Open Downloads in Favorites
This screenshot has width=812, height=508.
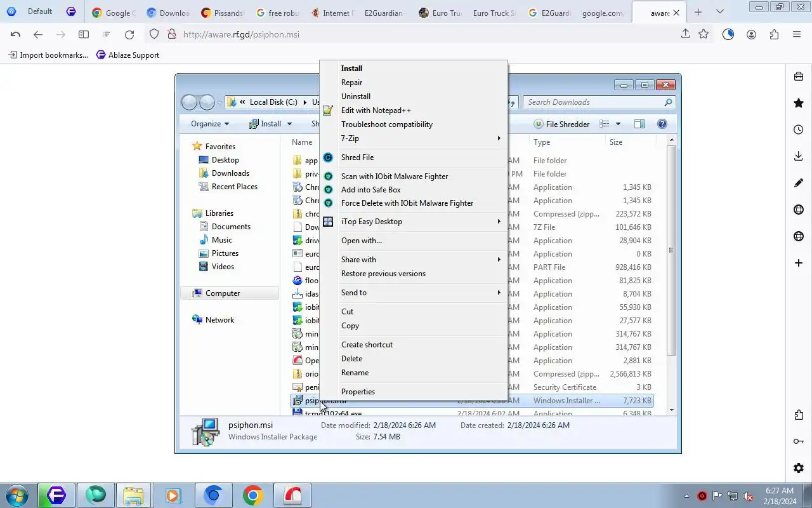click(x=230, y=173)
